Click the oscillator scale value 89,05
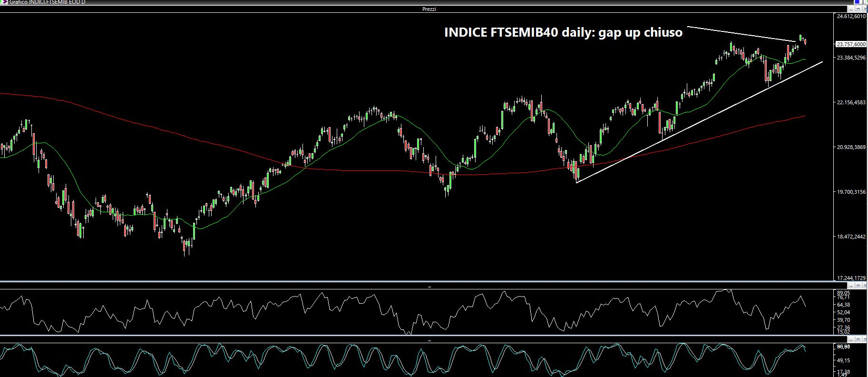The image size is (868, 377). (843, 293)
